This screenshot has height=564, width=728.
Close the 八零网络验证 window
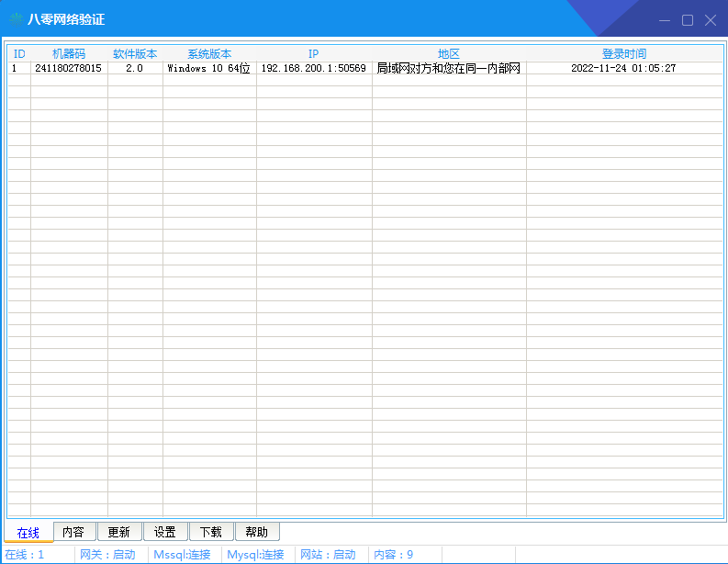coord(711,20)
